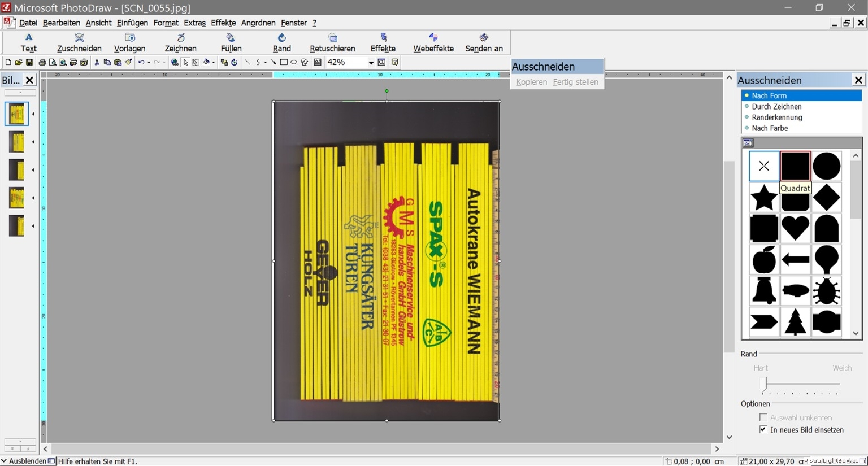Choose the fir tree cutout shape
This screenshot has height=466, width=868.
coord(795,322)
